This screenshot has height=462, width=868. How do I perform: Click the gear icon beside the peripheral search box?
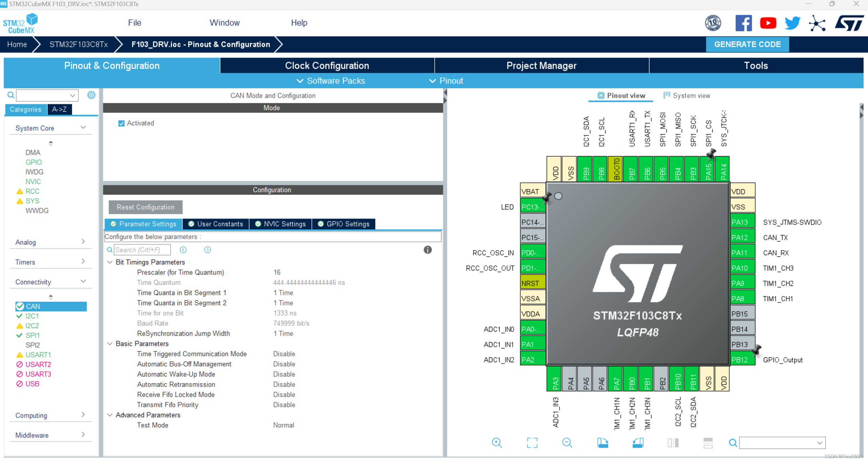pos(91,95)
